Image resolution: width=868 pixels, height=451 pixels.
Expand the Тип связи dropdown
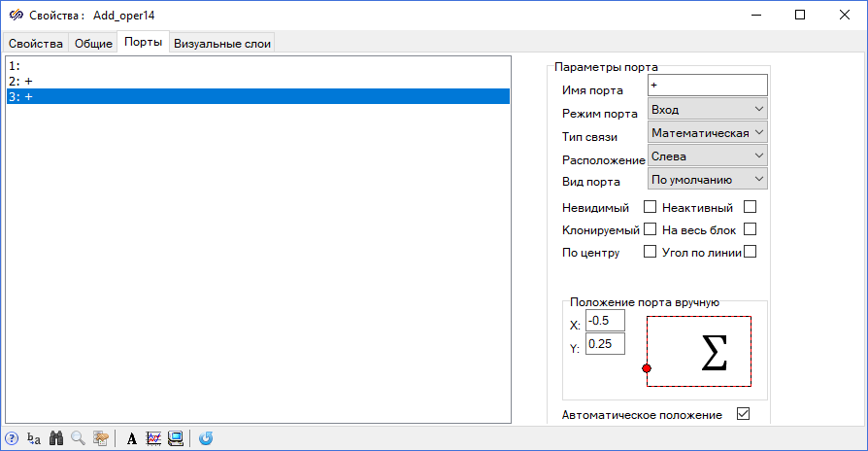coord(707,132)
